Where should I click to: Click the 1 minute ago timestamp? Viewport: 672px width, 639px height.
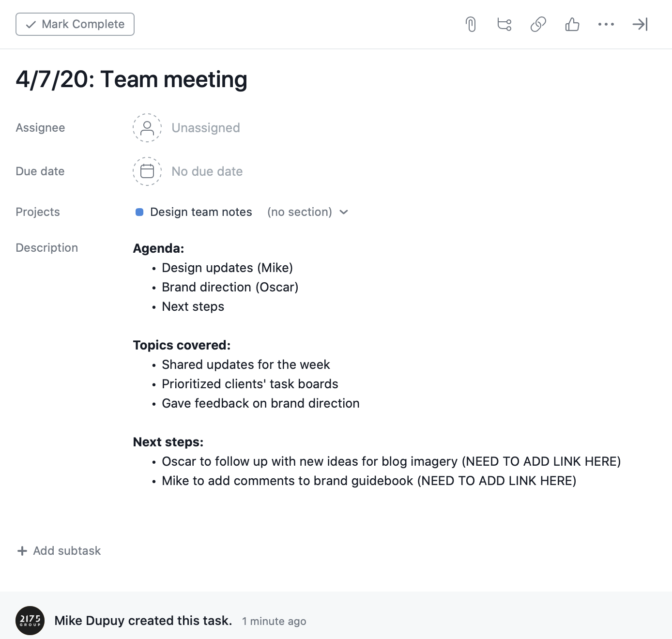pyautogui.click(x=274, y=621)
